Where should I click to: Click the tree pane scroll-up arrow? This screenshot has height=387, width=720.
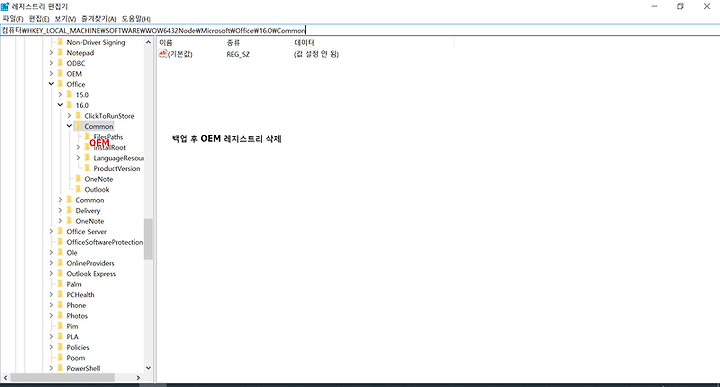(148, 42)
